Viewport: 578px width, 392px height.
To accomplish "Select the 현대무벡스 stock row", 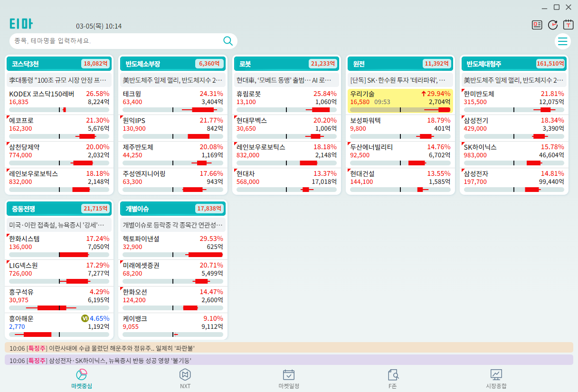I will coord(286,128).
